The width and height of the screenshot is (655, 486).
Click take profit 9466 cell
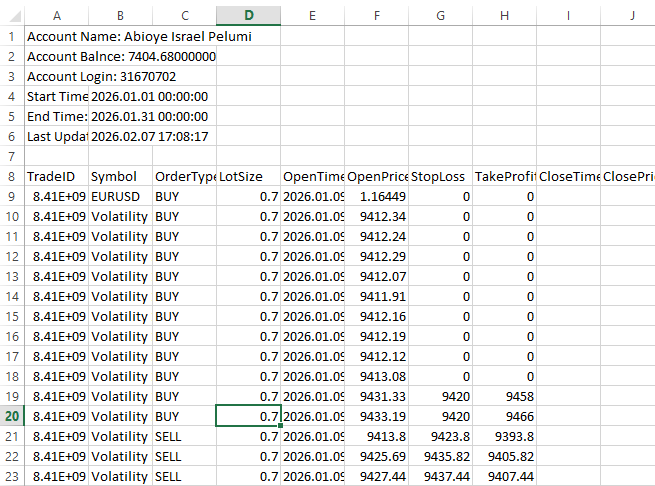tap(504, 417)
